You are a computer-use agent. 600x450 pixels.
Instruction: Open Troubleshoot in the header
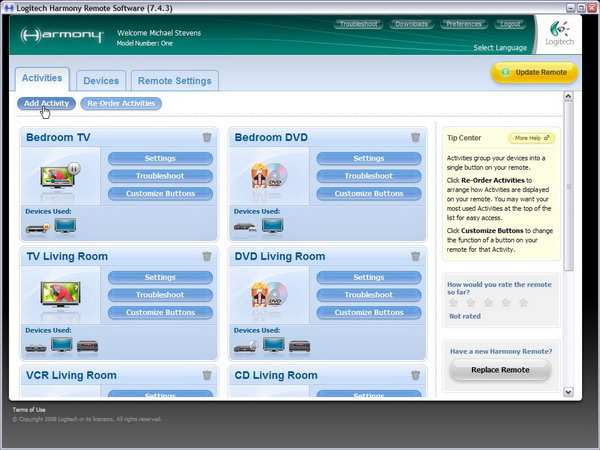click(358, 24)
